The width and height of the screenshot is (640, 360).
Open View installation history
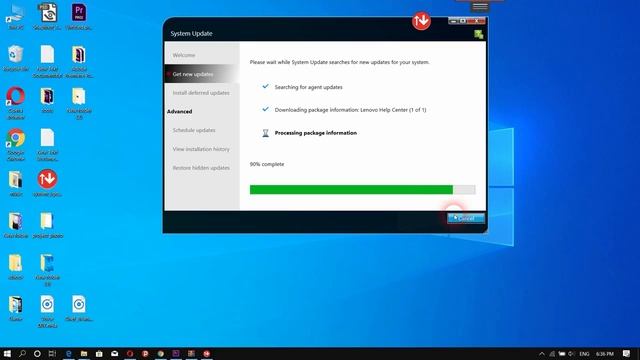click(202, 149)
